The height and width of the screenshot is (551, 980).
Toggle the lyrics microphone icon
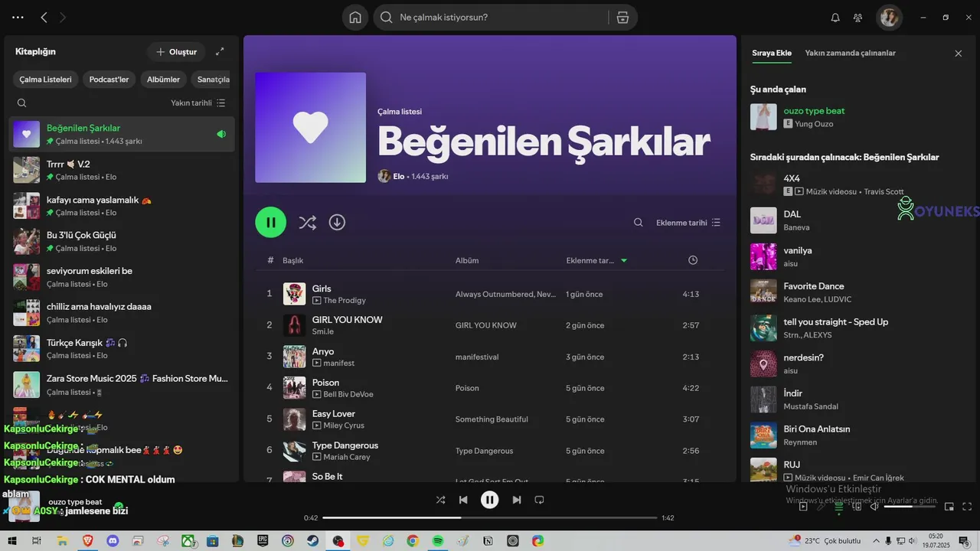click(x=821, y=506)
